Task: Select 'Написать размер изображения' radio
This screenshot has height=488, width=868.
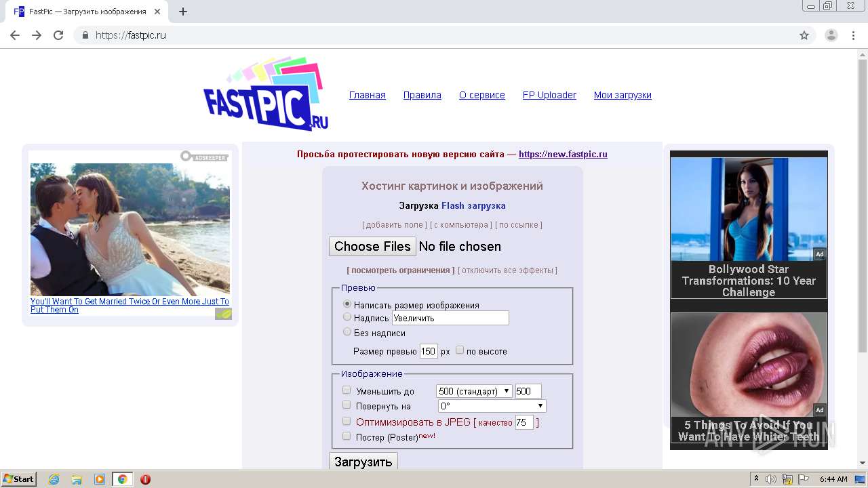Action: pos(347,304)
